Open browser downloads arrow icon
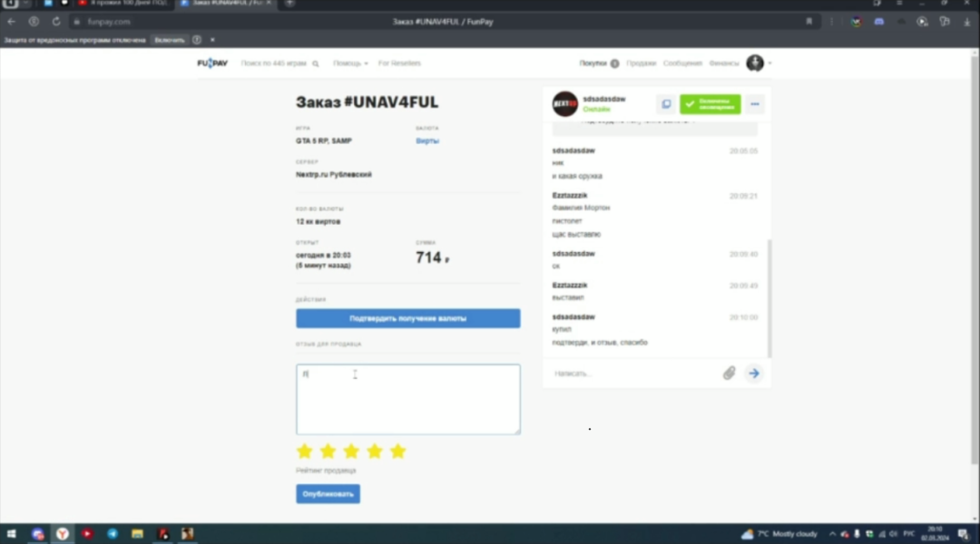 click(967, 22)
